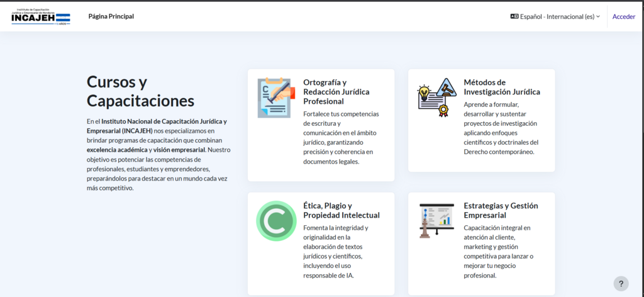The width and height of the screenshot is (644, 297).
Task: Click the Métodos de Investigación description text
Action: pos(501,128)
